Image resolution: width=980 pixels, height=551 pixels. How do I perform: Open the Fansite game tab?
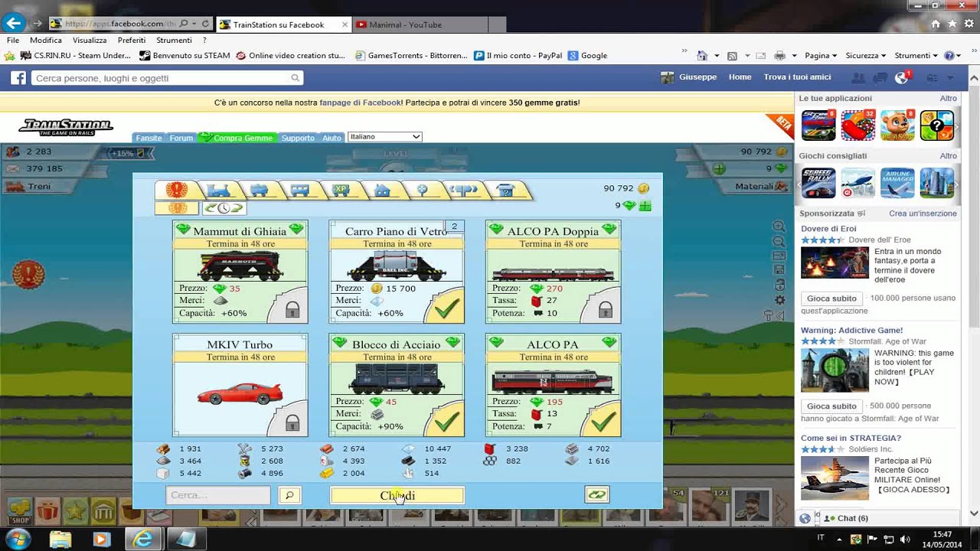[x=149, y=138]
